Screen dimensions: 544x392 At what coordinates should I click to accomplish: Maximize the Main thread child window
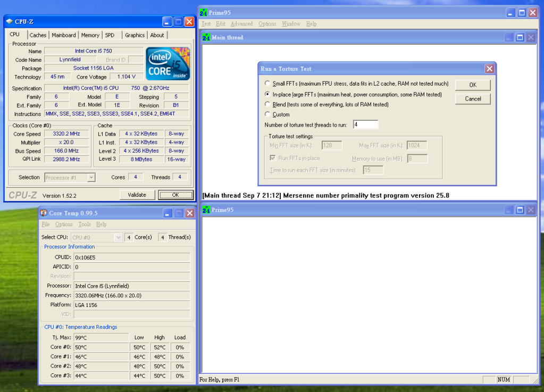(x=520, y=37)
